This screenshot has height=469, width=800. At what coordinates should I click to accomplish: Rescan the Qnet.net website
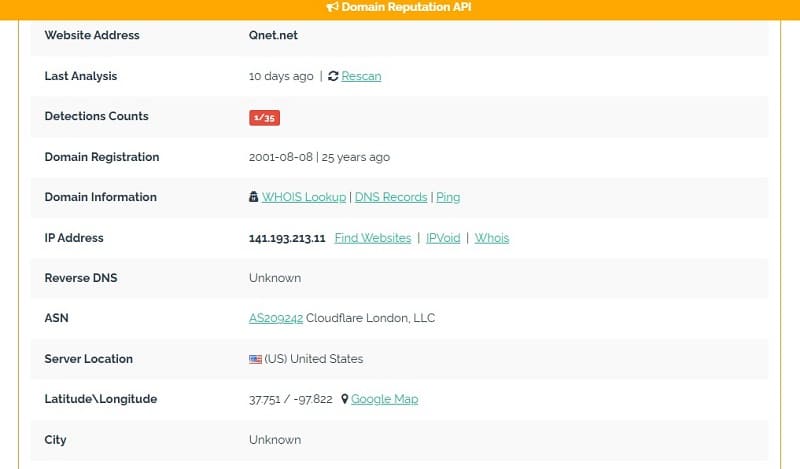(361, 76)
